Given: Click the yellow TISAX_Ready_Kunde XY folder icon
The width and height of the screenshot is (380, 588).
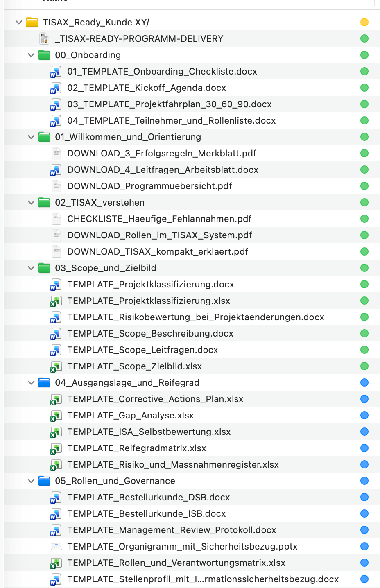Looking at the screenshot, I should tap(32, 22).
